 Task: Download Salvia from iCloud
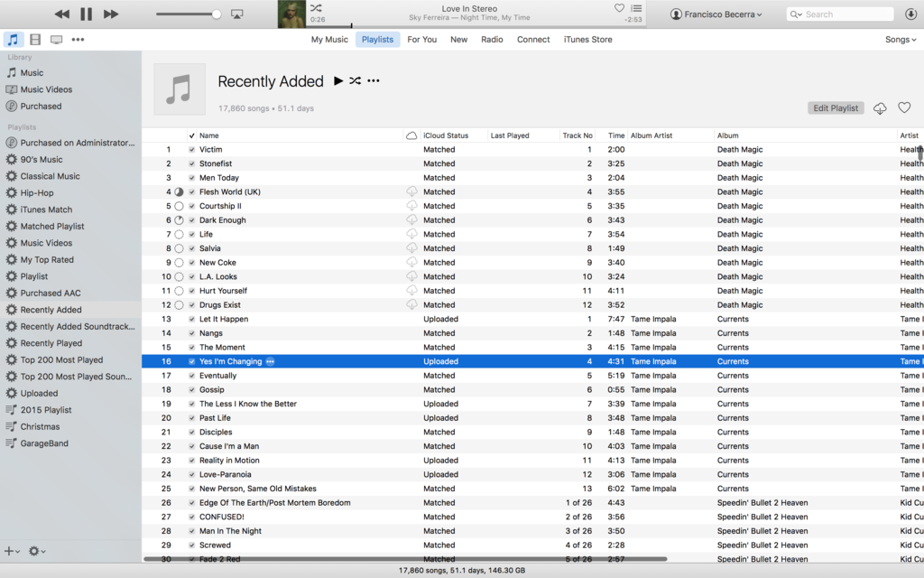(411, 248)
